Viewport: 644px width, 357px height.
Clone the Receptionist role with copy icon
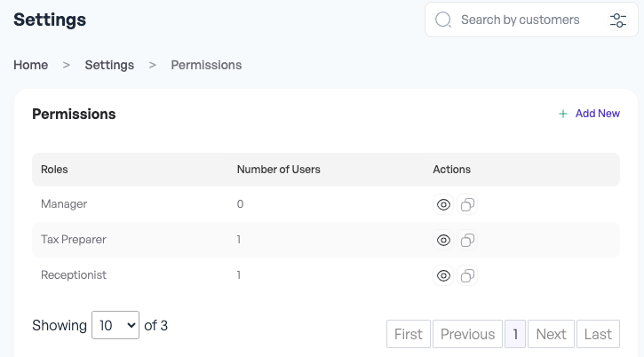click(467, 275)
